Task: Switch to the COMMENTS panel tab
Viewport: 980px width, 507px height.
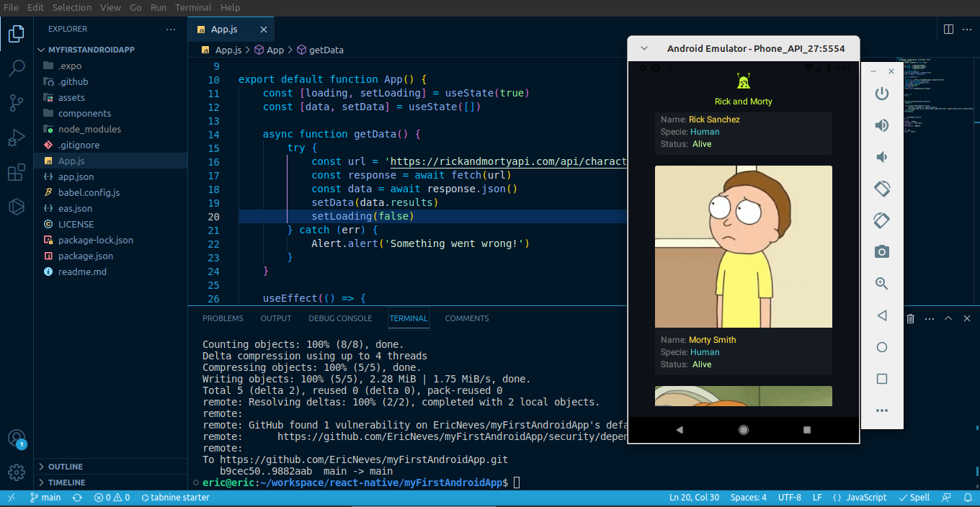Action: 467,318
